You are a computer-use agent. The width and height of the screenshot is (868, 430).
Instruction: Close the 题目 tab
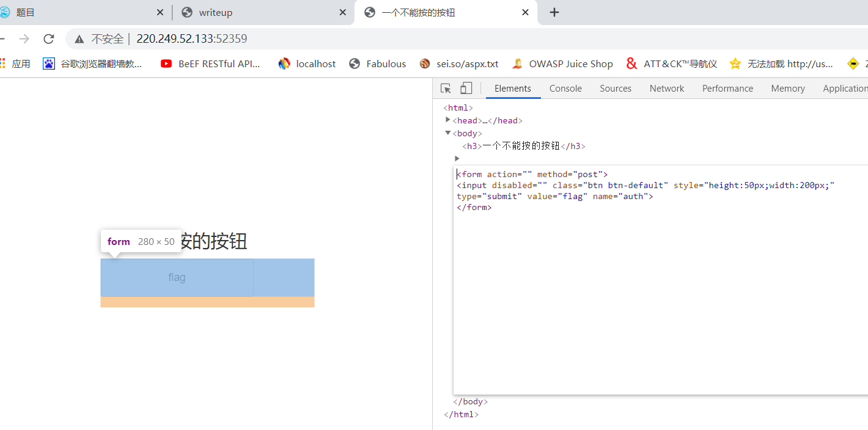[x=160, y=12]
